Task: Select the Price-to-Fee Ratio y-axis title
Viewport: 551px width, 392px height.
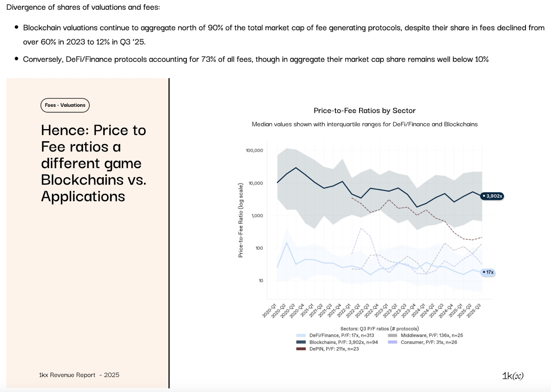Action: click(241, 220)
